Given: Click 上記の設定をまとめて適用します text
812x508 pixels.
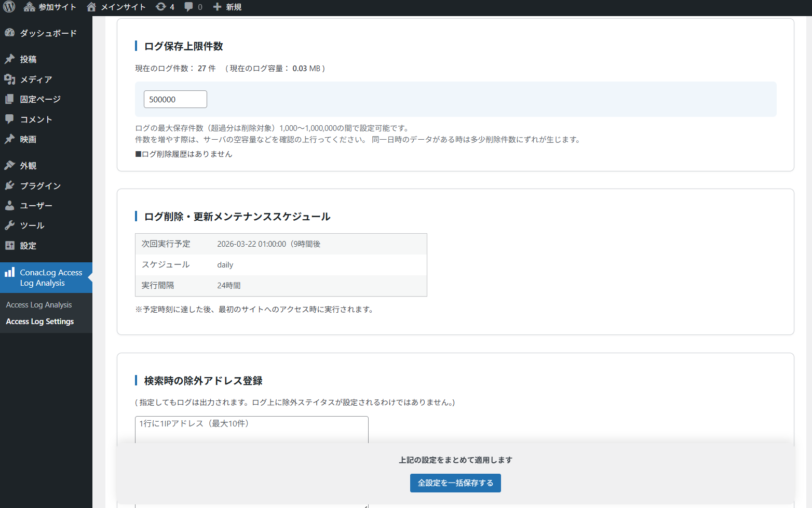Looking at the screenshot, I should click(455, 460).
